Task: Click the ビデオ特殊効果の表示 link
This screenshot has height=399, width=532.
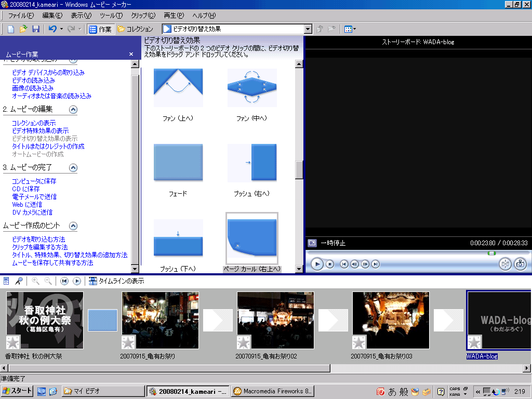Action: point(41,131)
